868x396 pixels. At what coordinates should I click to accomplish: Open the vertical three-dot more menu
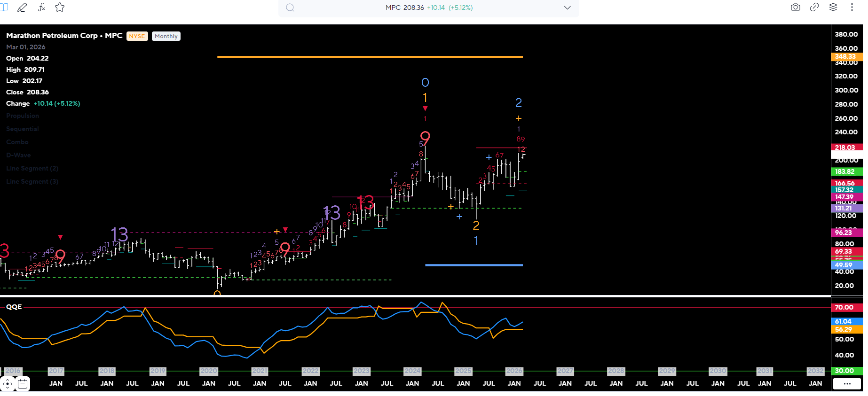852,8
